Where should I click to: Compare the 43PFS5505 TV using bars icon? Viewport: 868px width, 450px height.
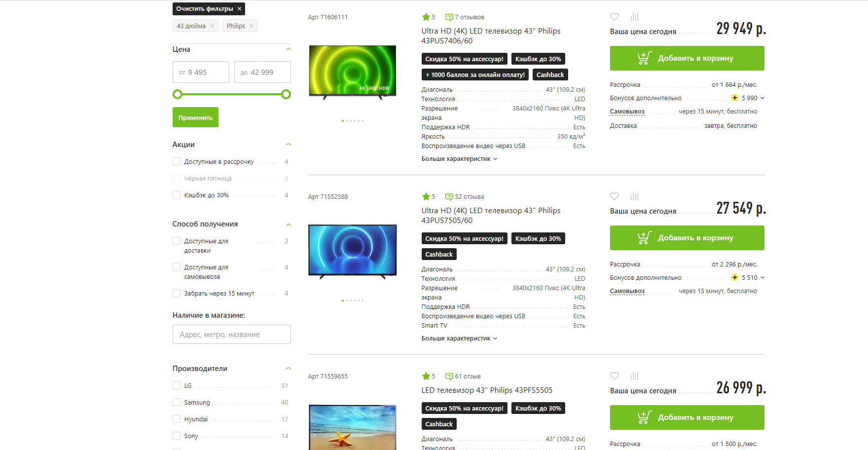point(635,376)
